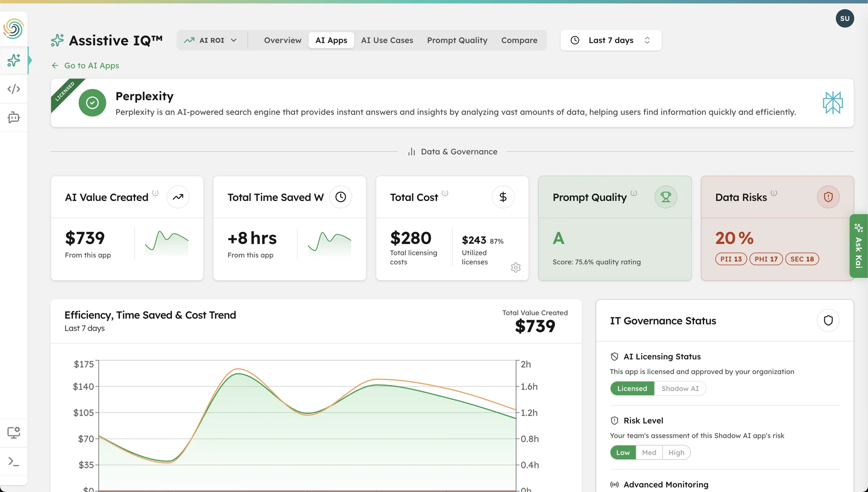Set risk level to High

676,452
